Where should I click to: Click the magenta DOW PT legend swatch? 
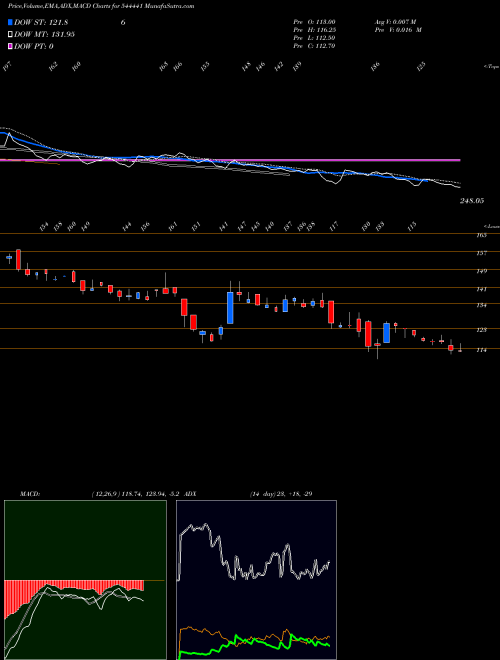coord(11,46)
